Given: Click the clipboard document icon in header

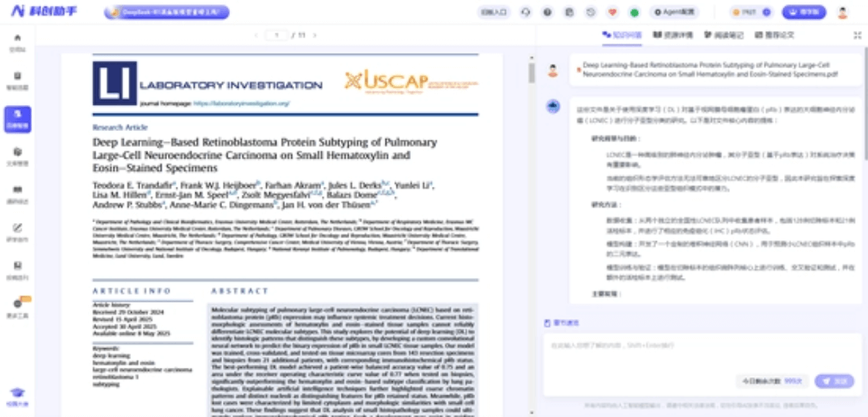Looking at the screenshot, I should [x=569, y=12].
